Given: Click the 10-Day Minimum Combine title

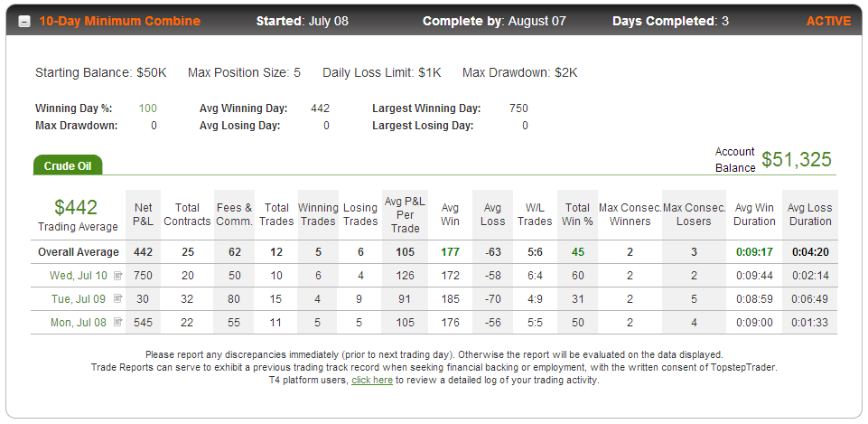Looking at the screenshot, I should (x=119, y=21).
